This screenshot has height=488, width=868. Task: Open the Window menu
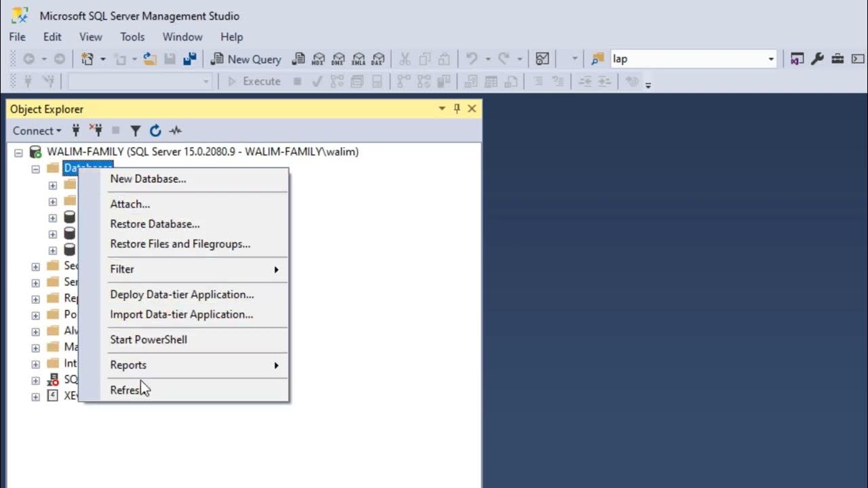(x=182, y=37)
